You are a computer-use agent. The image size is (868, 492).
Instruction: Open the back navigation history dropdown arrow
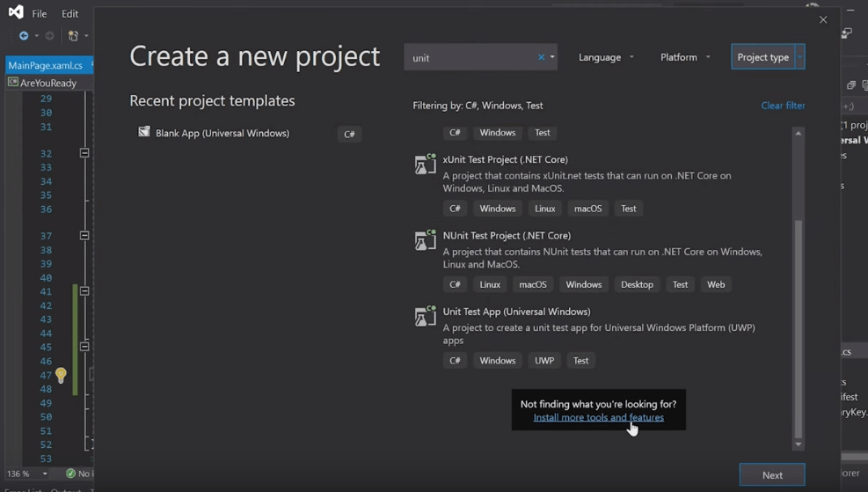37,35
